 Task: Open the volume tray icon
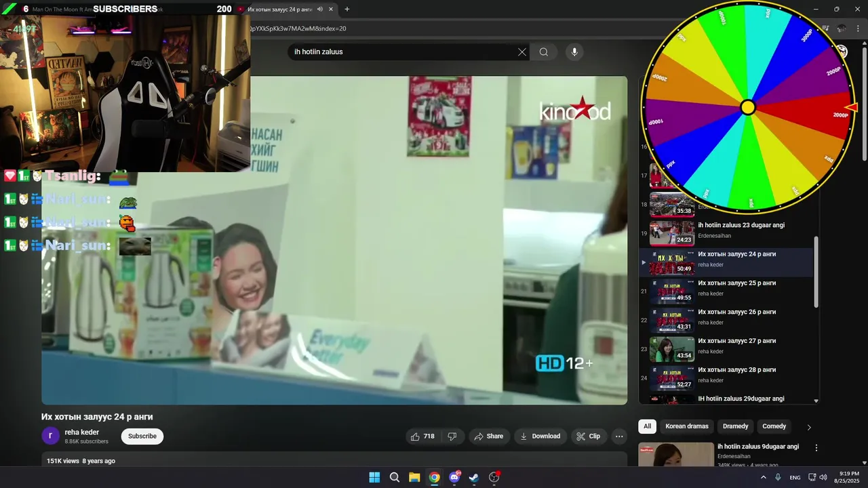tap(823, 477)
